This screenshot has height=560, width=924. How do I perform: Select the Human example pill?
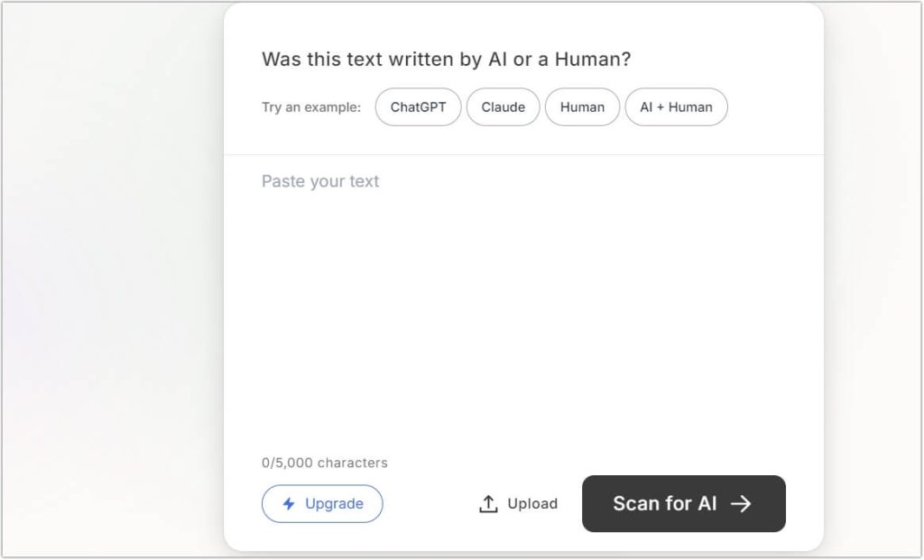pyautogui.click(x=582, y=107)
